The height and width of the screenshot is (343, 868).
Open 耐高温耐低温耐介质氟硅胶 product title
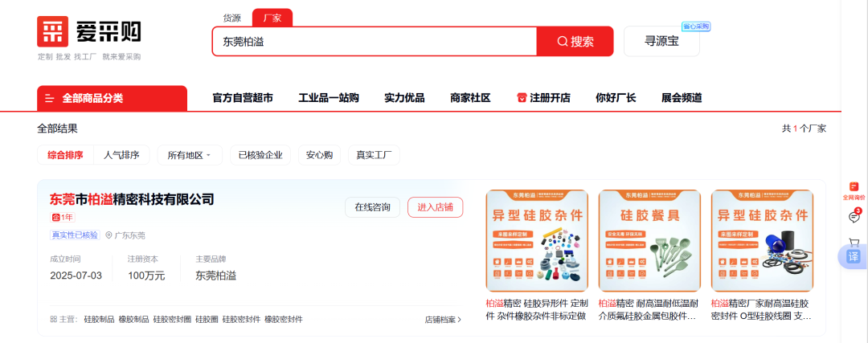tap(649, 310)
